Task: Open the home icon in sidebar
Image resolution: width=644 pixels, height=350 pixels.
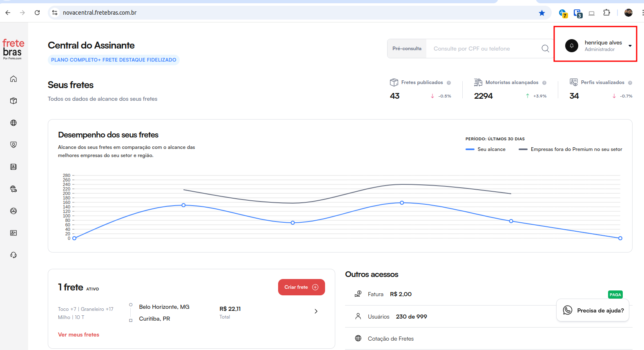Action: [13, 79]
